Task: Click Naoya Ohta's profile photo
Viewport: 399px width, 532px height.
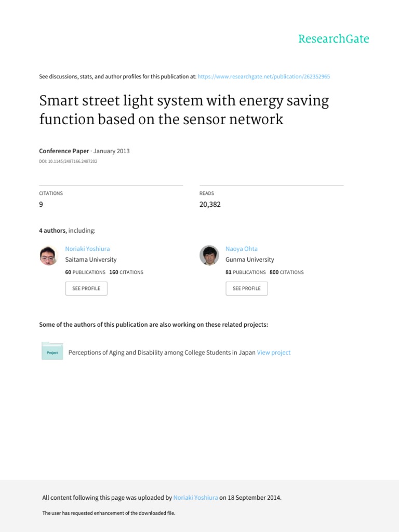Action: [x=209, y=255]
